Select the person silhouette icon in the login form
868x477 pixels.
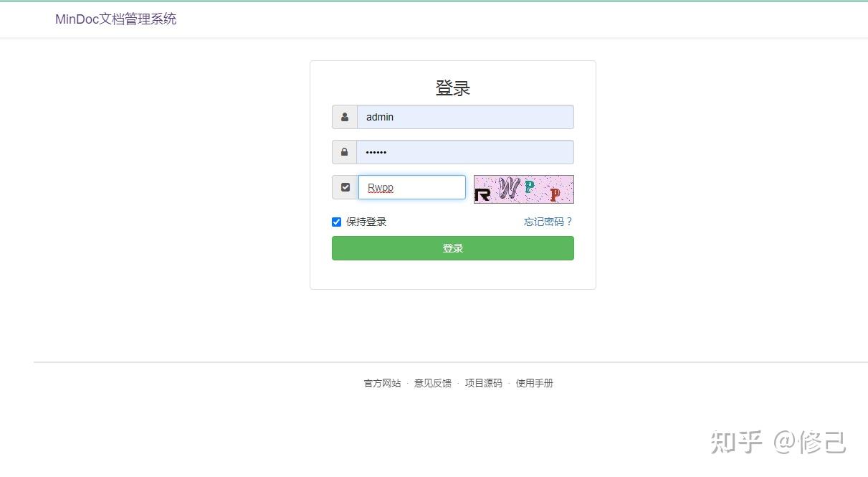click(344, 116)
